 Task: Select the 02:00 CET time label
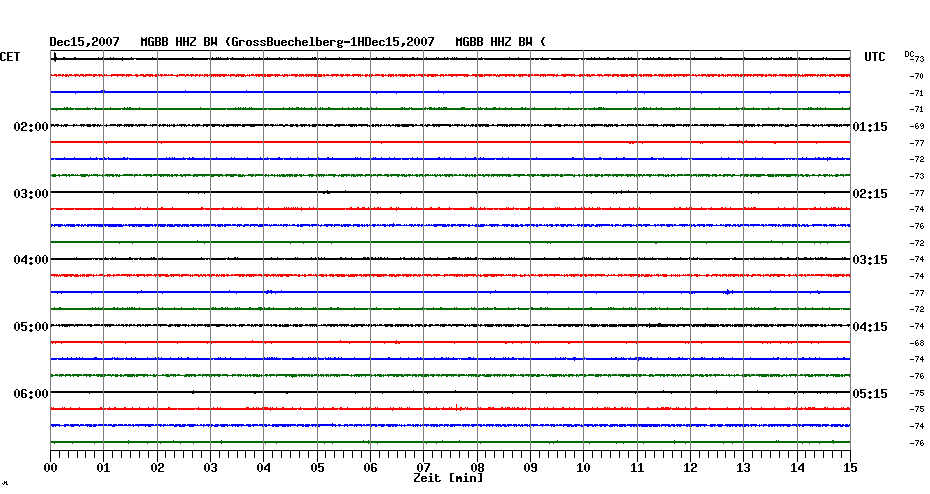pos(31,127)
